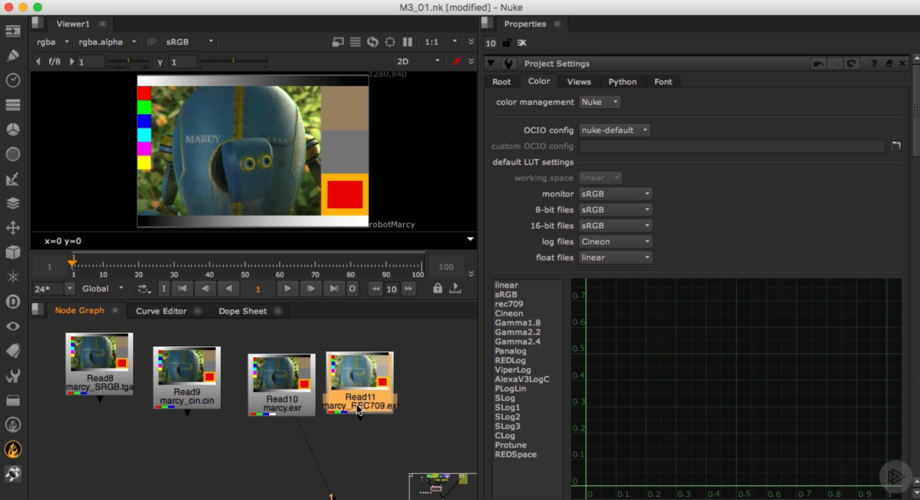Open the sRGB viewer process dropdown
The width and height of the screenshot is (920, 500).
189,42
